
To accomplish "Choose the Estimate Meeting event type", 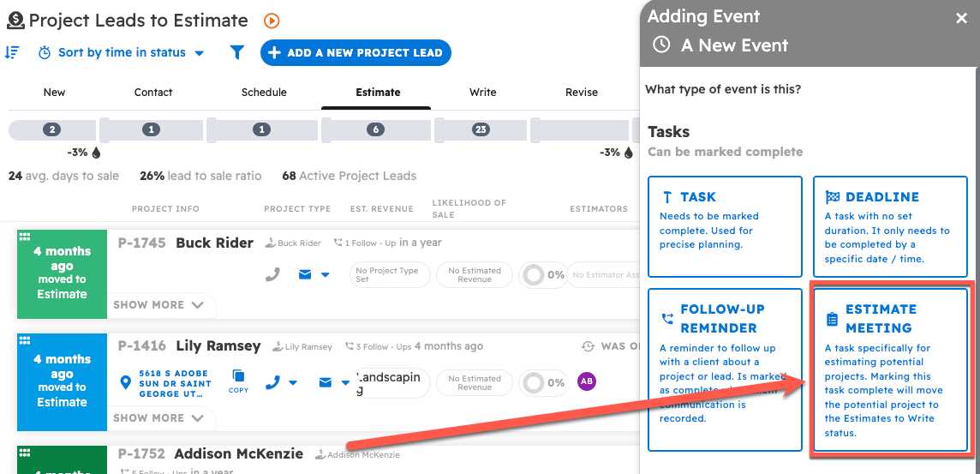I will (890, 369).
